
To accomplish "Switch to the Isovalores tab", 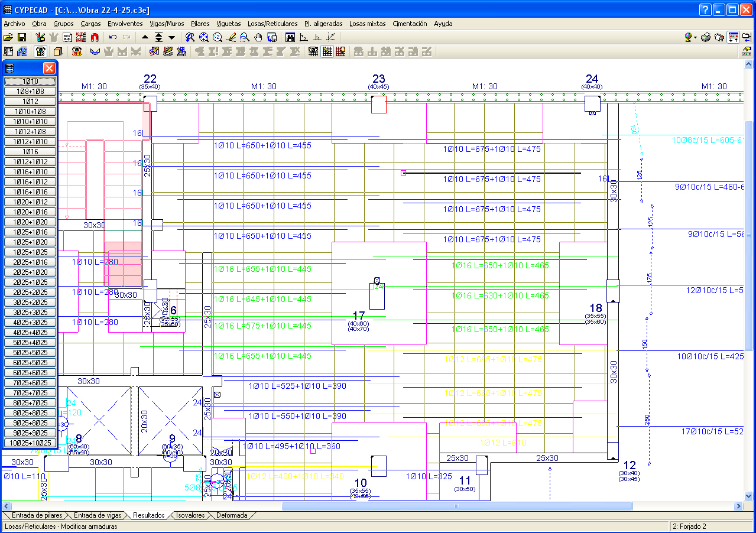I will point(190,515).
